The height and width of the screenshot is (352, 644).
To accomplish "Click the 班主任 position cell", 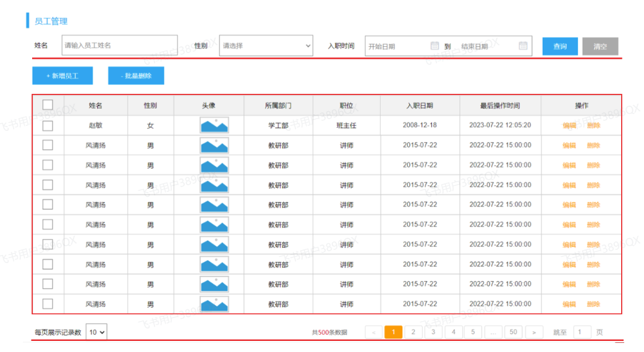I will click(346, 125).
